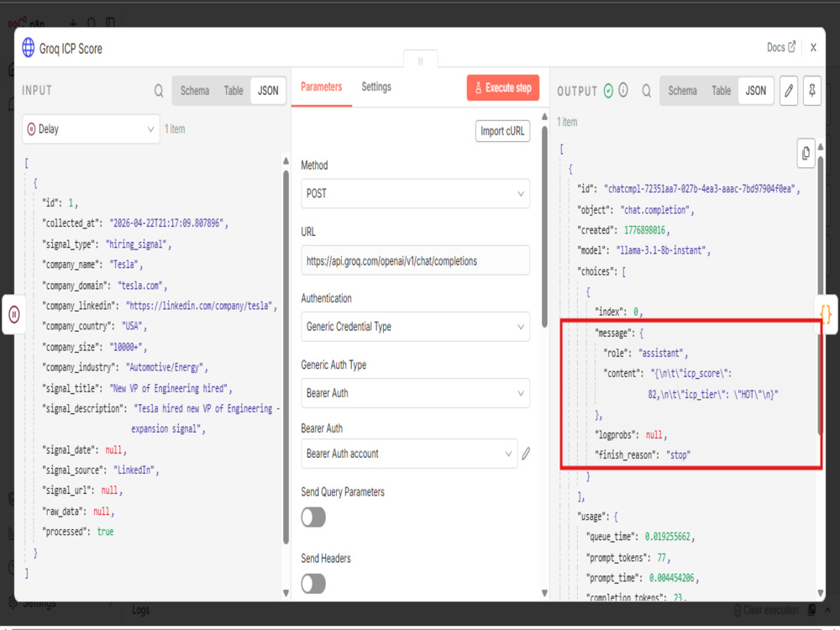The width and height of the screenshot is (840, 630).
Task: Click the Logs label behind the panel
Action: tap(141, 610)
